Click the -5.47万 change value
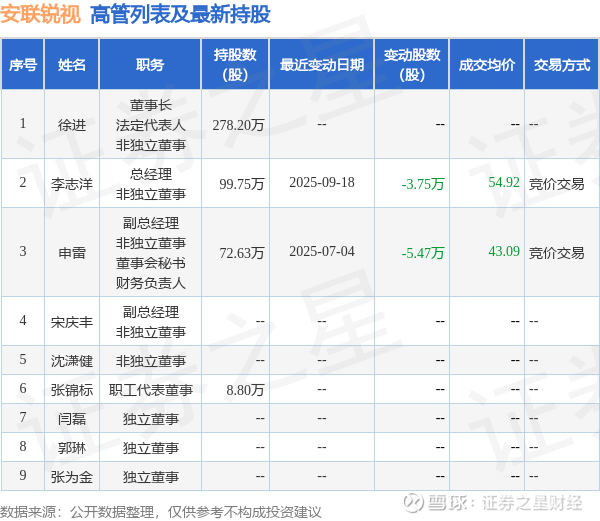This screenshot has width=600, height=521. pos(423,253)
